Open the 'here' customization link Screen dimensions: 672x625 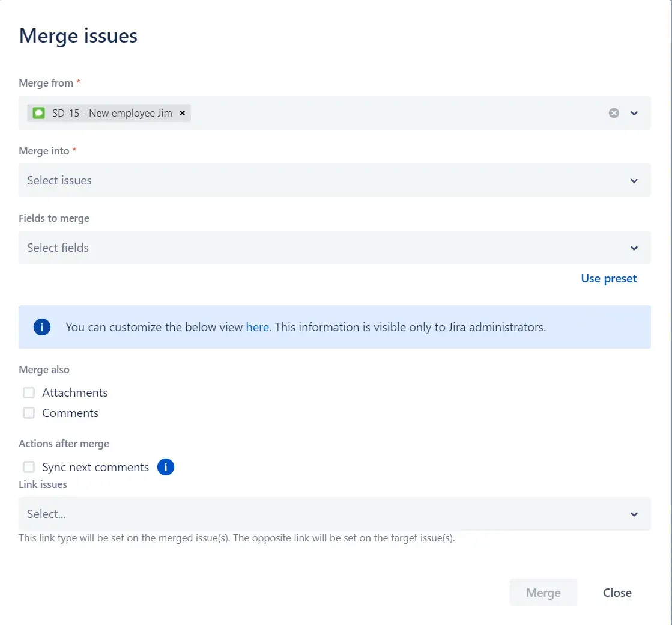tap(257, 328)
